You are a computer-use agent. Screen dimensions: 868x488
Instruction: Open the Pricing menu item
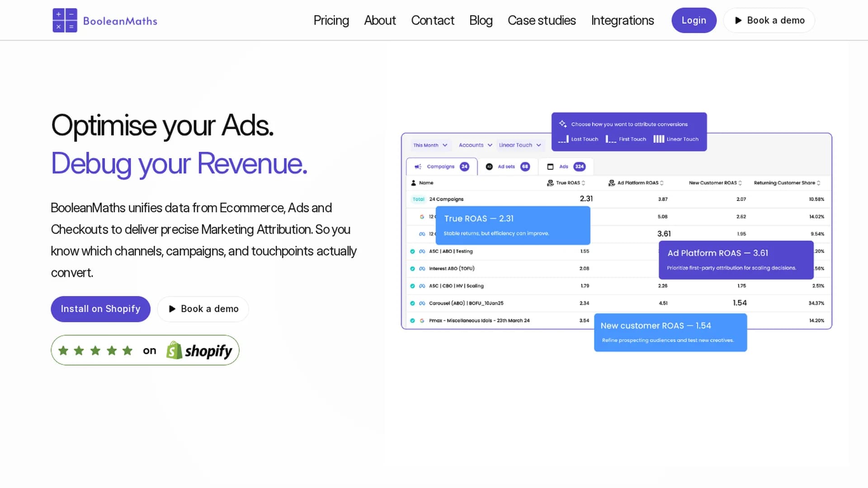331,20
